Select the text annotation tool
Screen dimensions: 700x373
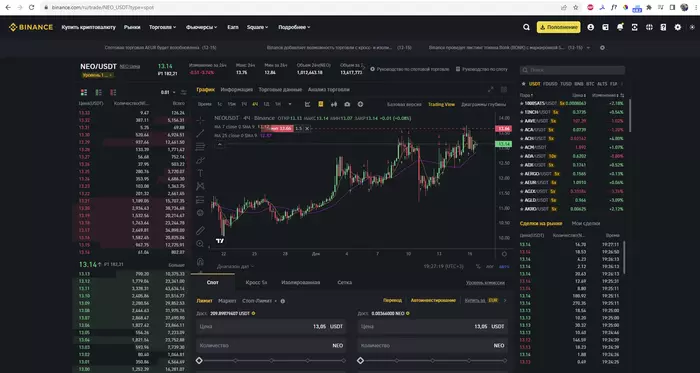[200, 173]
